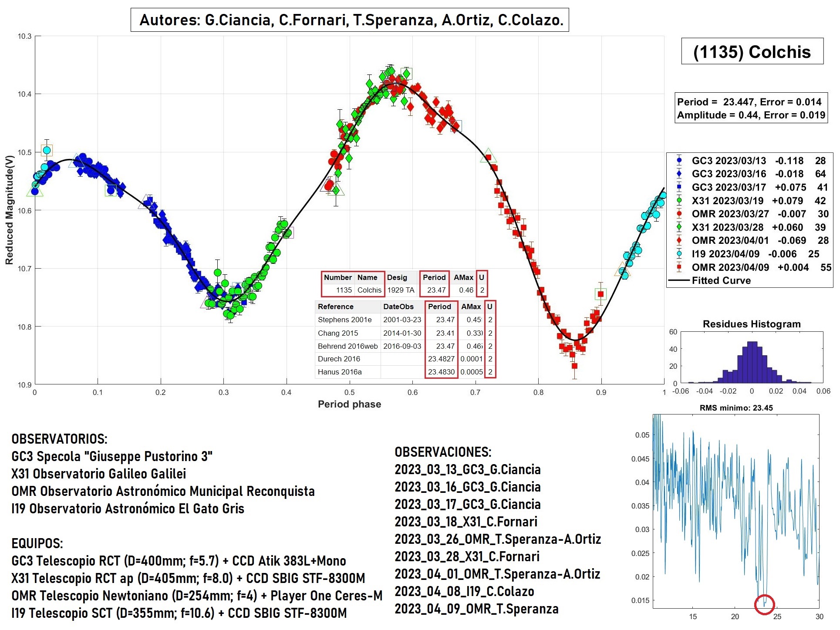
Task: Click the Residues Histogram title
Action: pyautogui.click(x=752, y=324)
